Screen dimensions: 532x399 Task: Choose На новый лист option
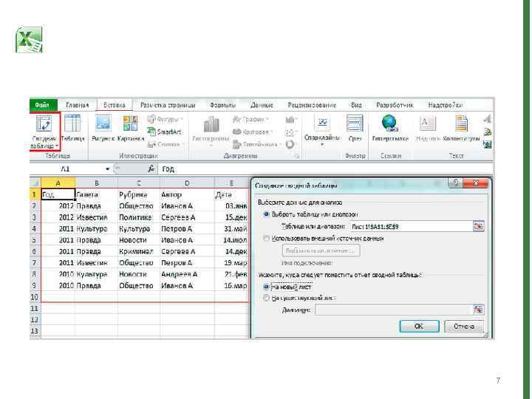(266, 287)
